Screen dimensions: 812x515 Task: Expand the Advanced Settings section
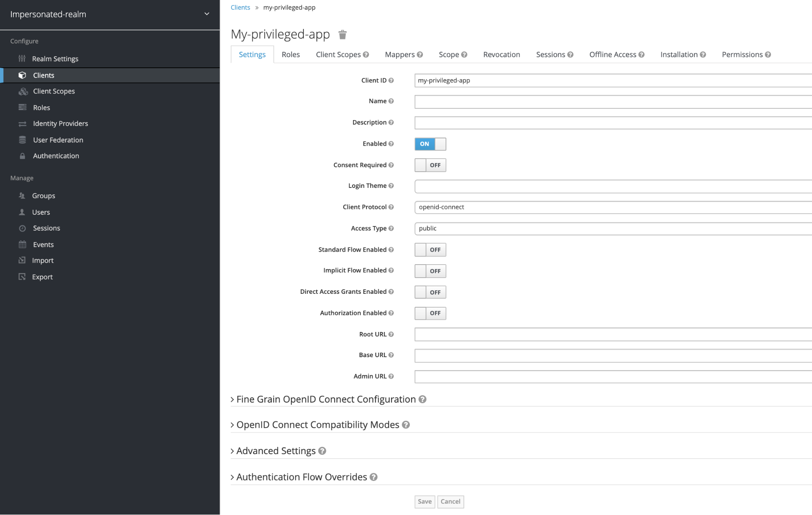coord(276,450)
